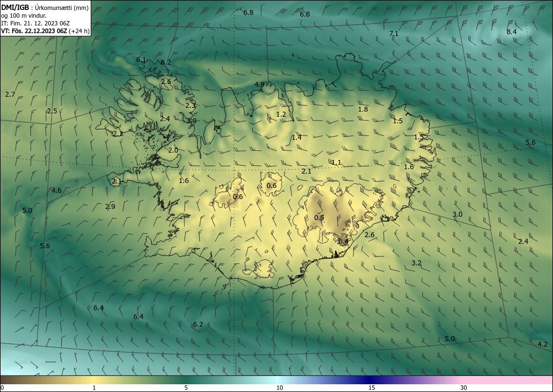Pick the dark navy segment of the color scale
Viewport: 553px width, 392px height.
[x=371, y=380]
